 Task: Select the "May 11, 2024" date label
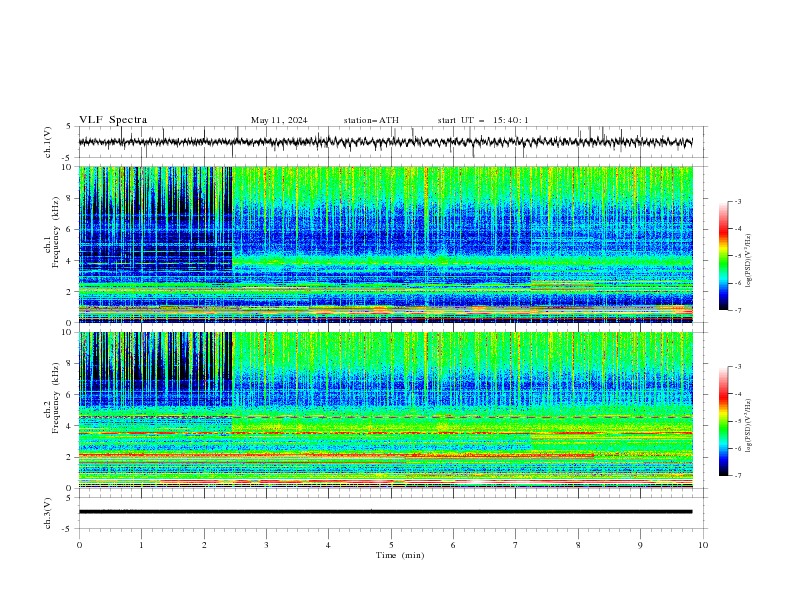[279, 120]
